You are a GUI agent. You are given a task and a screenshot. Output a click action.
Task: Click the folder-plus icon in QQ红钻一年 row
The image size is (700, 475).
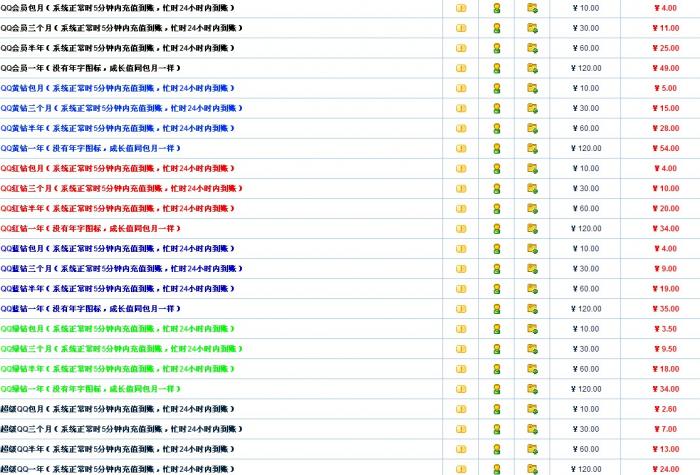point(532,229)
